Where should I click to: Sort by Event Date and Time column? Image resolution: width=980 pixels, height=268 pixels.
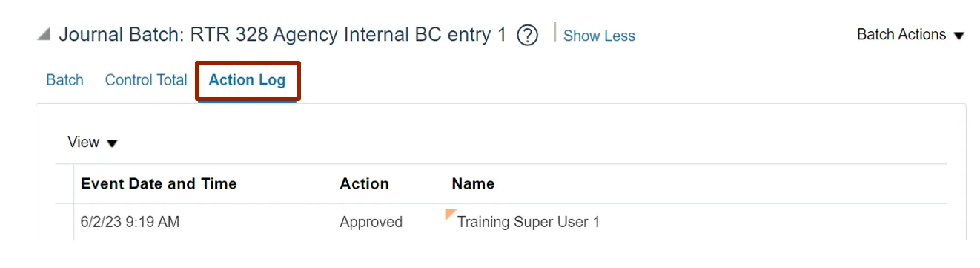pyautogui.click(x=159, y=183)
